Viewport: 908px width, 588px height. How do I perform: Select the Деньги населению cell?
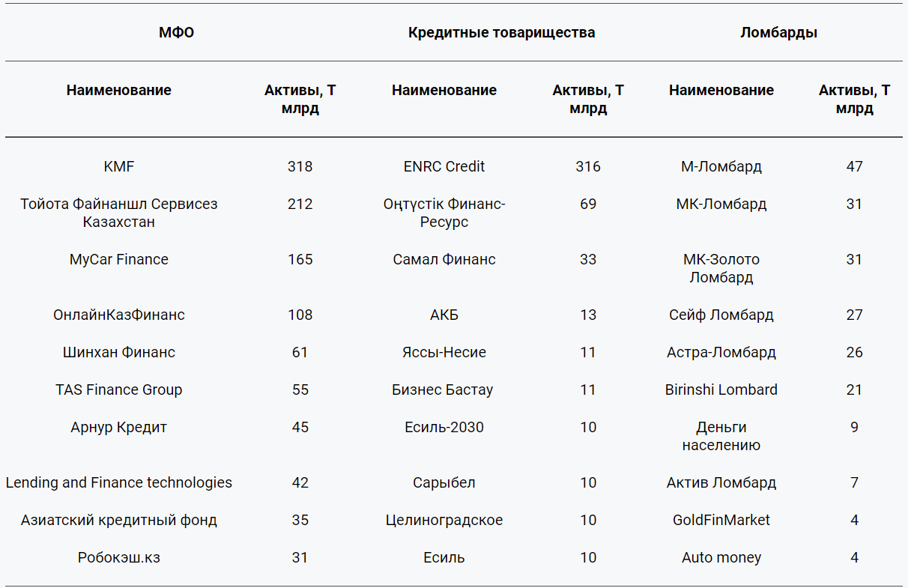tap(721, 436)
